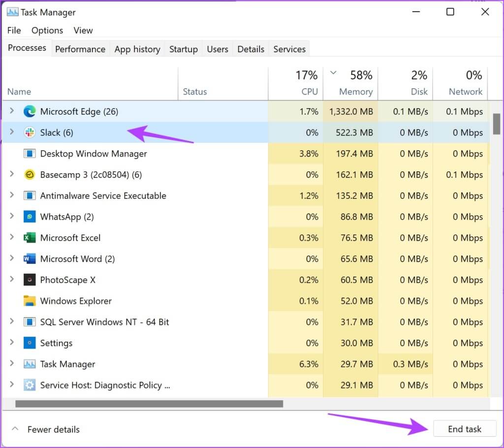Sort processes by Network column
504x448 pixels.
click(460, 84)
